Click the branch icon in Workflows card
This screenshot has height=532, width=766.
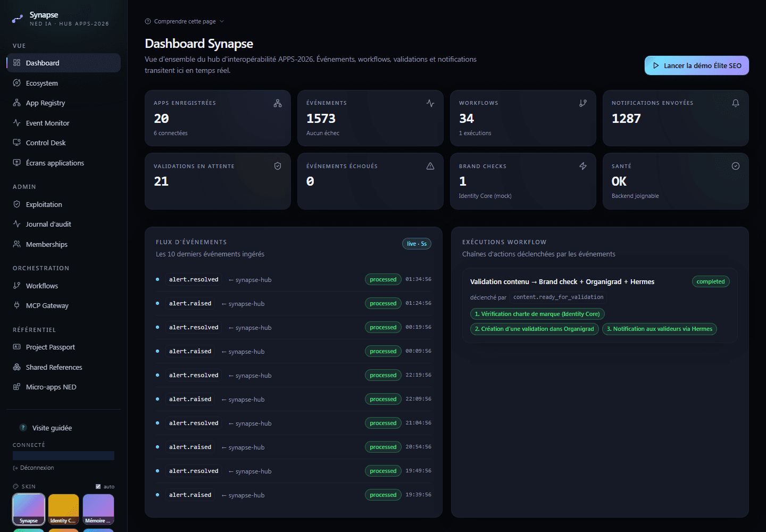[x=583, y=103]
